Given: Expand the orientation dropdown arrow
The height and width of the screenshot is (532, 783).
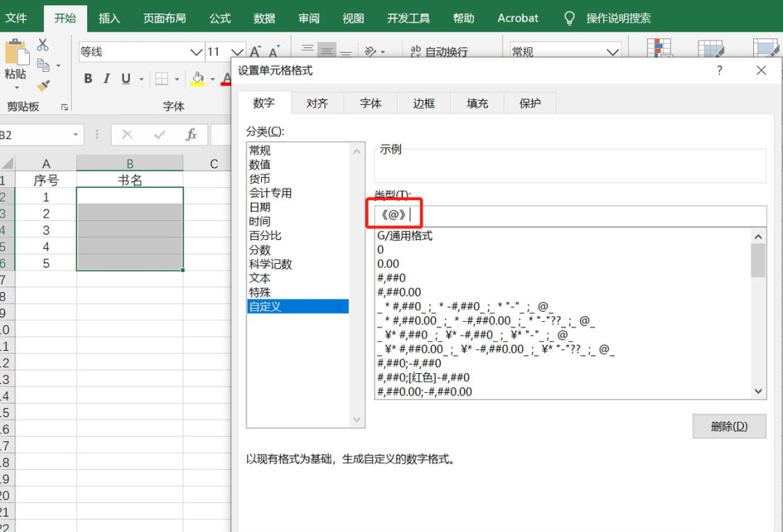Looking at the screenshot, I should point(383,51).
